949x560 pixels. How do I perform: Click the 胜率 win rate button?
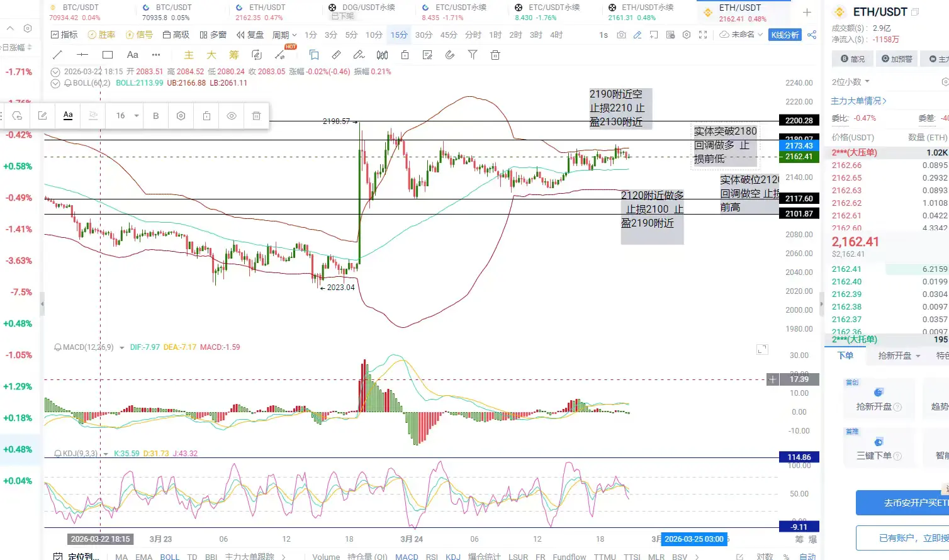(x=102, y=35)
